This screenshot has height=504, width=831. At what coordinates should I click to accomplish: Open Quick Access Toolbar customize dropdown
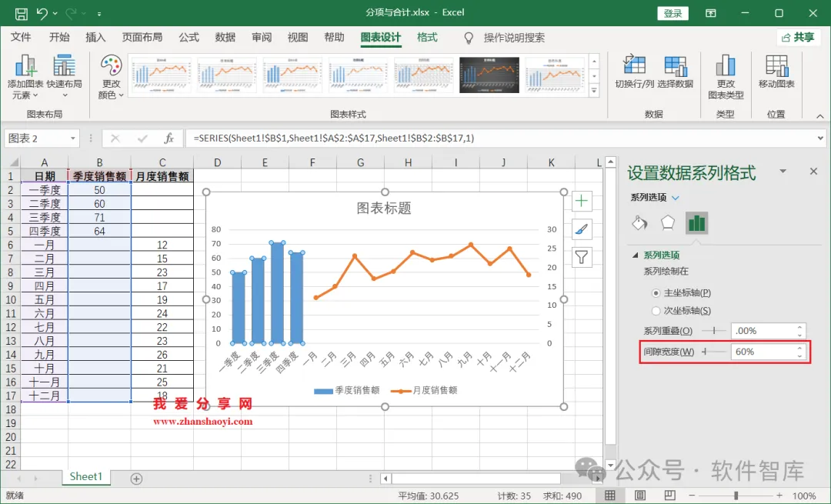point(99,14)
